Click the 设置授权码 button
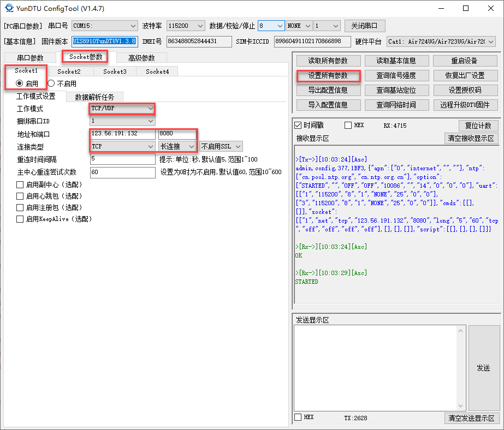Image resolution: width=504 pixels, height=430 pixels. coord(465,90)
